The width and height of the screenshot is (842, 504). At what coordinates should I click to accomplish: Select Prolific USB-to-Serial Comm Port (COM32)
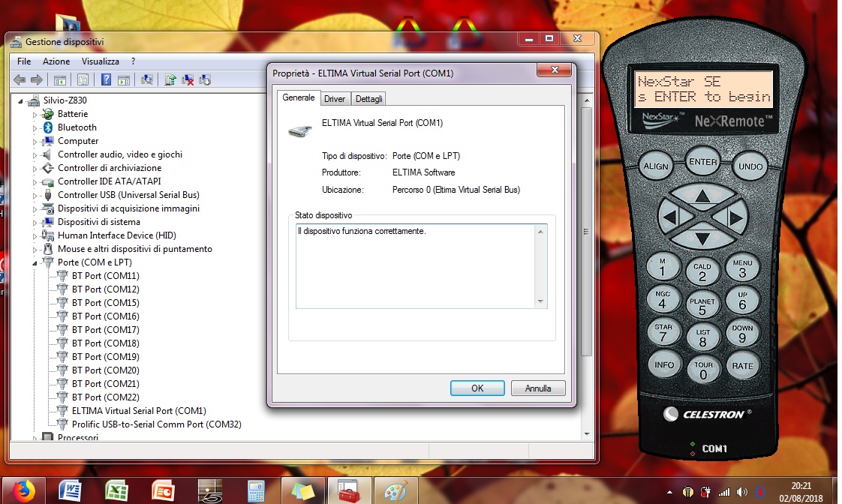(157, 424)
